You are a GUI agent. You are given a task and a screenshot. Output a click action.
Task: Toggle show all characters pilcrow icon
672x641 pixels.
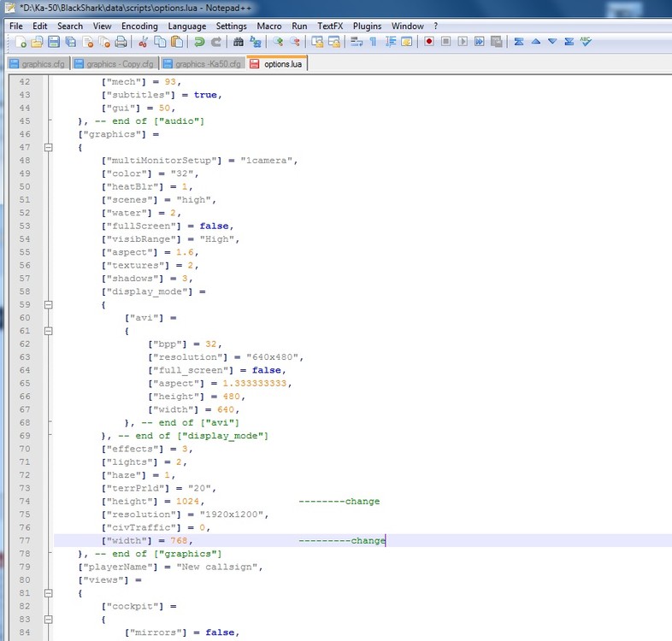tap(373, 41)
